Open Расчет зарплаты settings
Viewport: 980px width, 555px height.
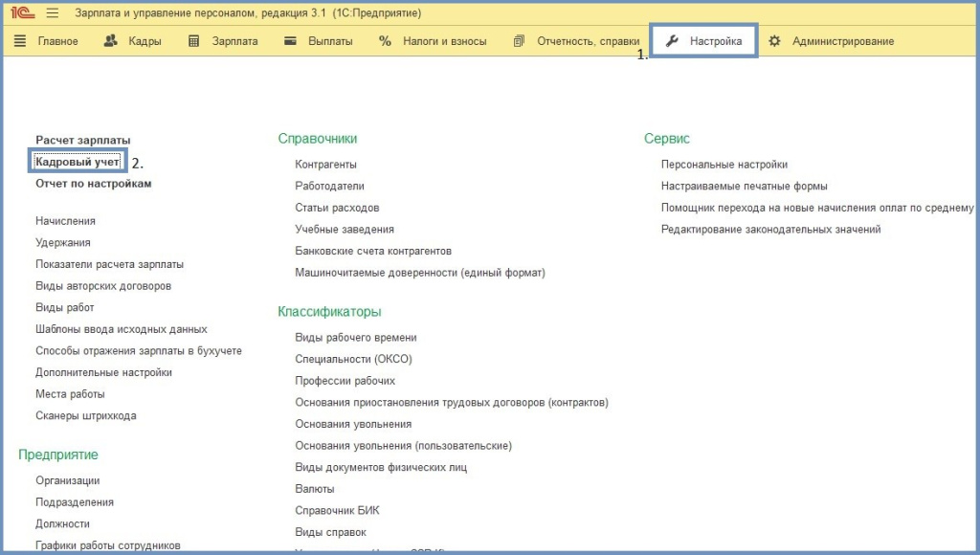click(x=83, y=140)
